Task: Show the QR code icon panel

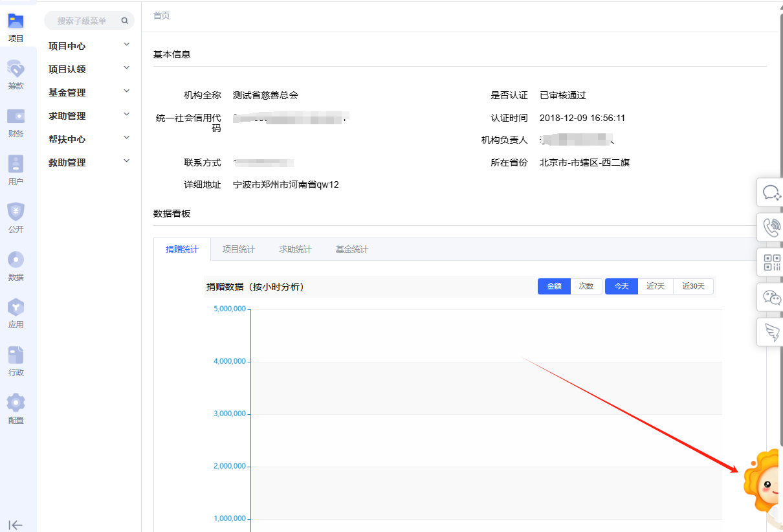Action: click(771, 263)
